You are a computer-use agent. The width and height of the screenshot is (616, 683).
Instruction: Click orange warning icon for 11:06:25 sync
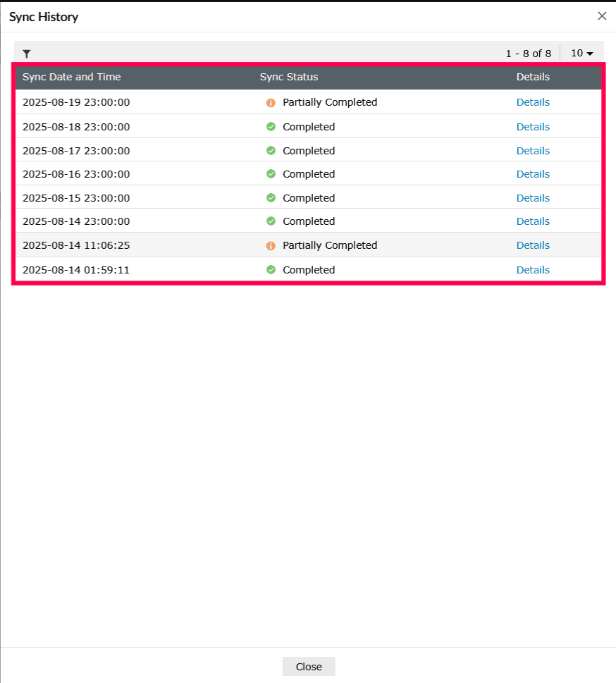[x=271, y=246]
